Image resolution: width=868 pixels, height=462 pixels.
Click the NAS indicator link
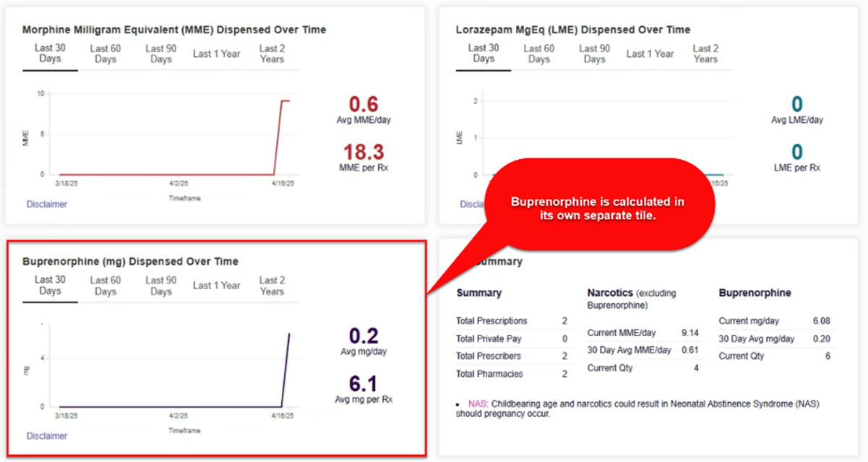pos(478,403)
